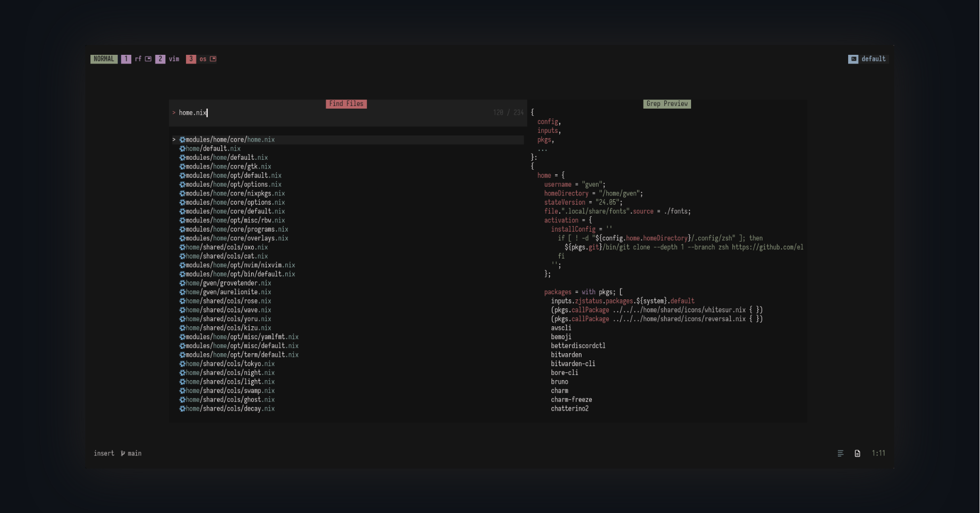The width and height of the screenshot is (980, 513).
Task: Click nix icon of modules/home/opt/nvim/nixvim.nix
Action: (x=182, y=265)
